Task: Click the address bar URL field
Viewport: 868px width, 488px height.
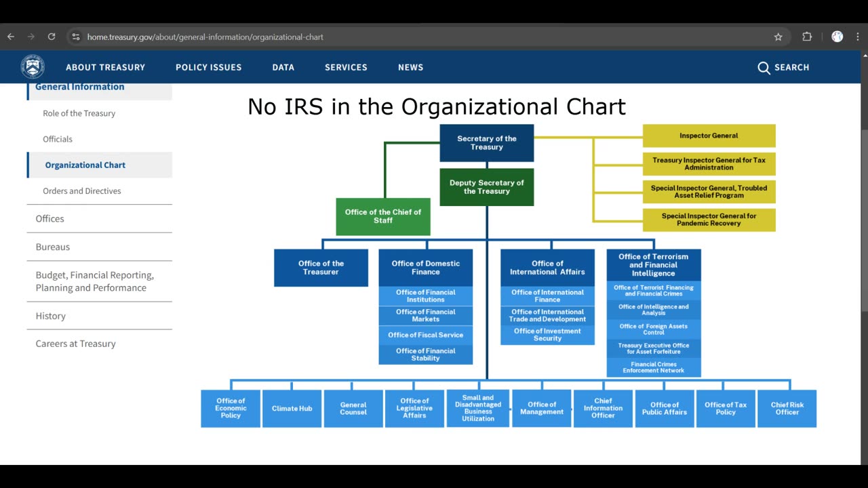Action: point(427,37)
